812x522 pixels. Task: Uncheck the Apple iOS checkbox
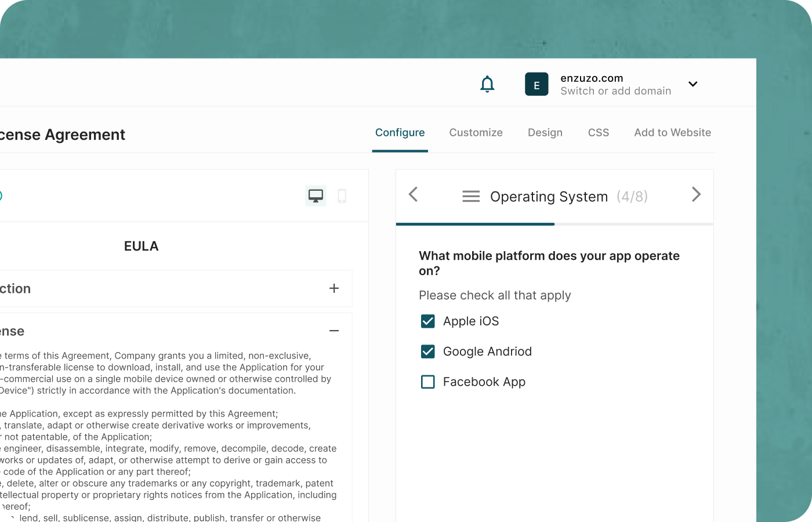[x=427, y=321]
